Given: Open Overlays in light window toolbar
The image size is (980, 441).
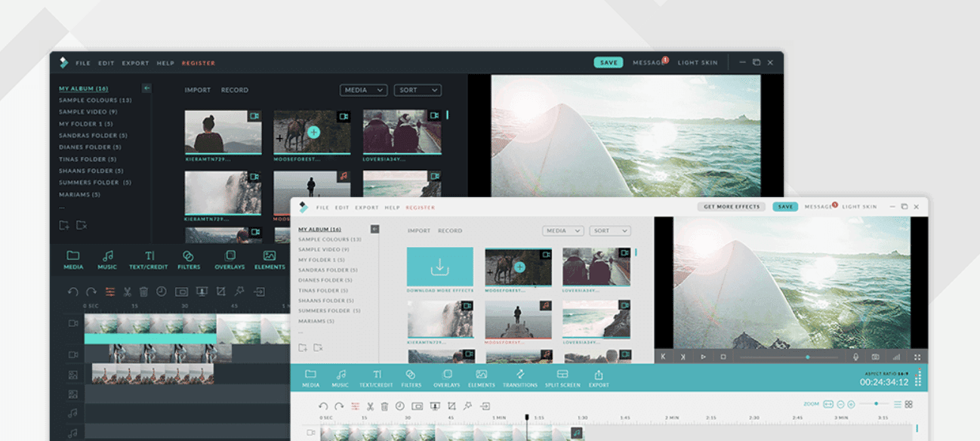Looking at the screenshot, I should (x=447, y=378).
